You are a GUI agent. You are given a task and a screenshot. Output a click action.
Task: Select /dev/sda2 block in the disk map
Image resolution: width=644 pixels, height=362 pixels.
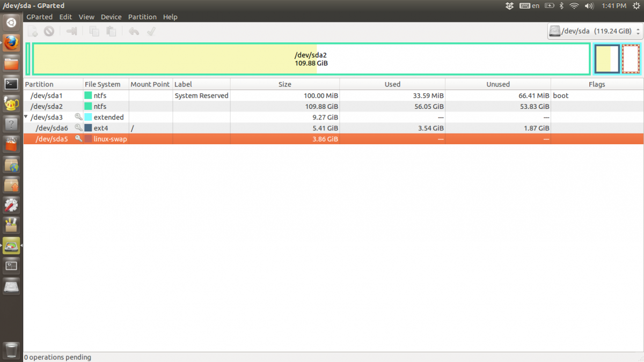point(311,59)
